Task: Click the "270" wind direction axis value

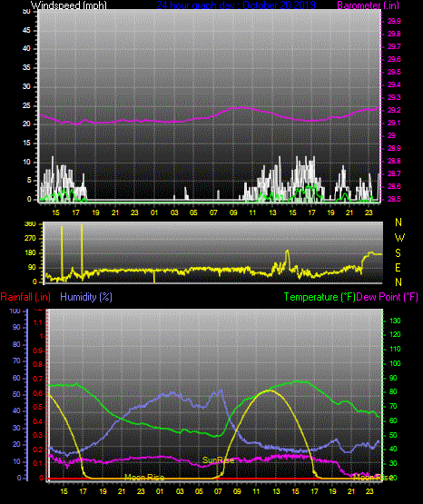Action: pyautogui.click(x=31, y=239)
